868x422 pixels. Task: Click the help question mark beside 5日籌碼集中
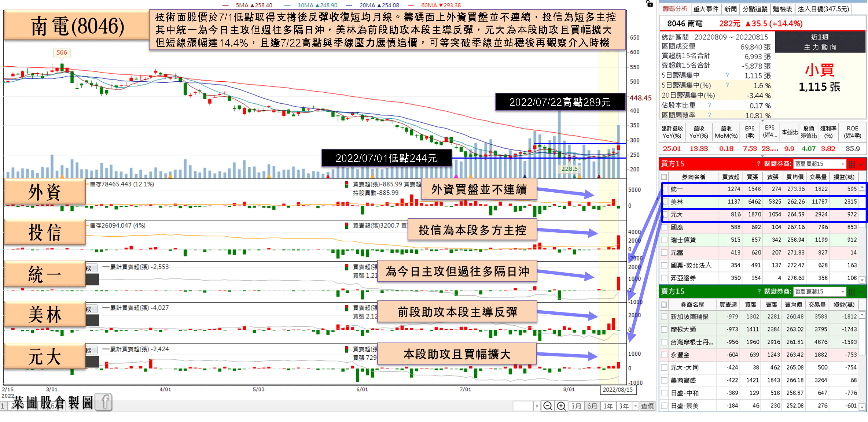tap(727, 75)
